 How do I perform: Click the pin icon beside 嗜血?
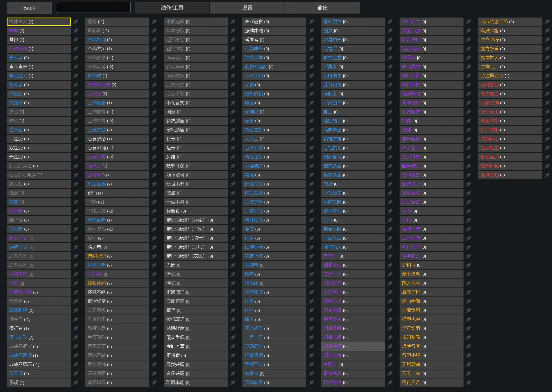coord(75,31)
